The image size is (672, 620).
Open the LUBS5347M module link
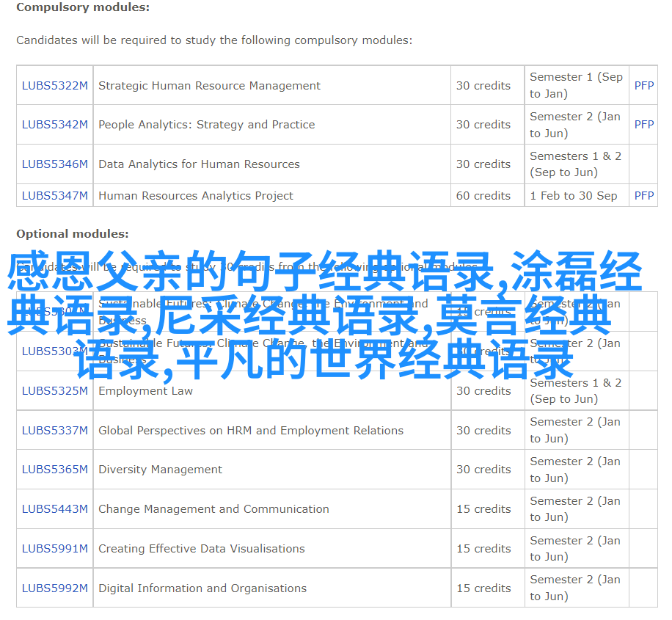(x=54, y=196)
